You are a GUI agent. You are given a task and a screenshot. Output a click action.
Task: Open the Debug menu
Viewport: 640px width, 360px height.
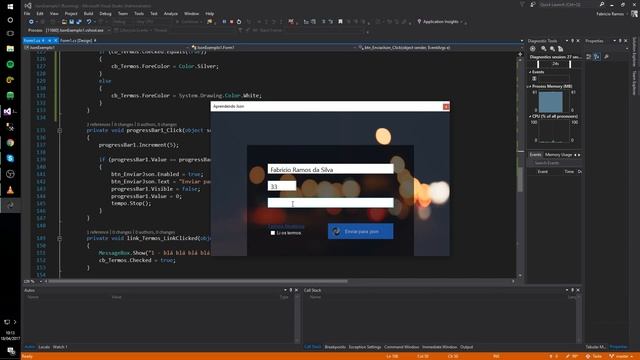(x=105, y=13)
